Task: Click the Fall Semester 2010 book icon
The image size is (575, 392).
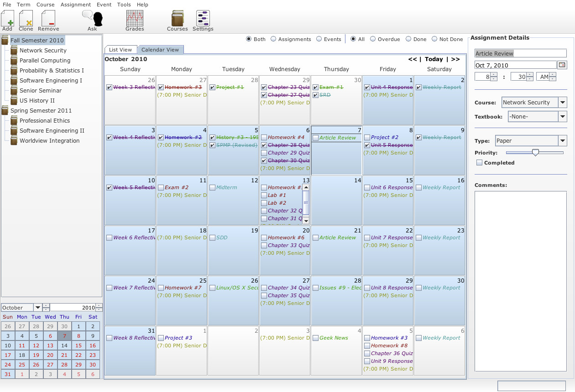Action: [5, 41]
